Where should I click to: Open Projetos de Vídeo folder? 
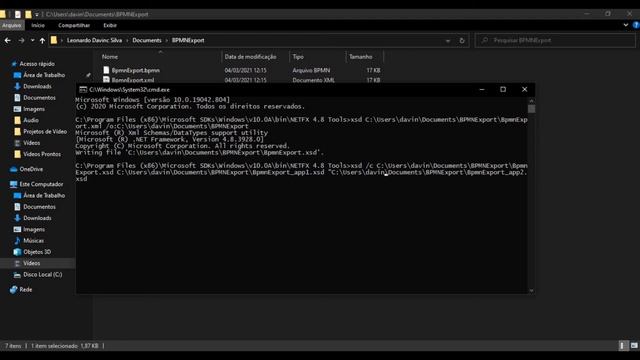45,131
